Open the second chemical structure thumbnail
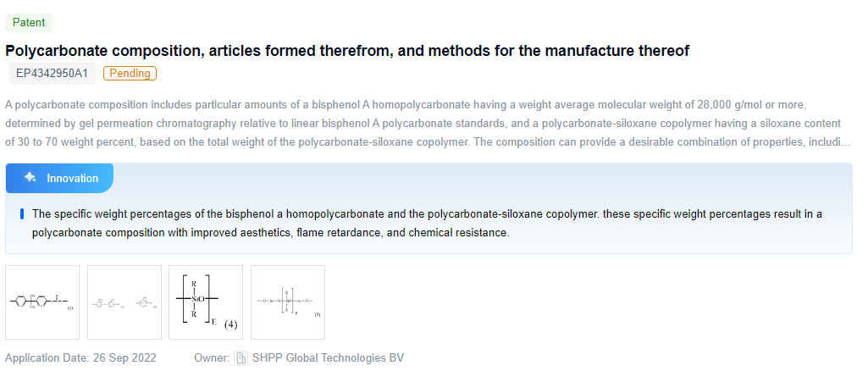868x371 pixels. tap(124, 302)
